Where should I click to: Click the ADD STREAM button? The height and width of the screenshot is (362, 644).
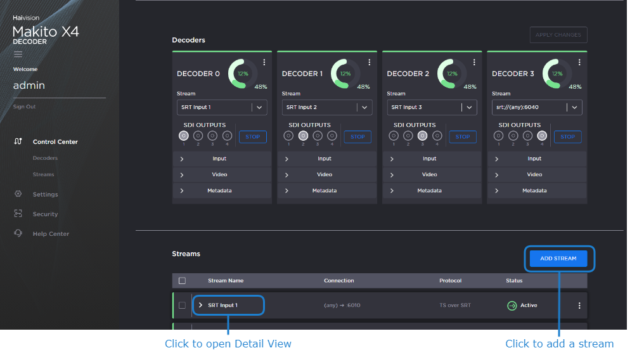pyautogui.click(x=558, y=259)
